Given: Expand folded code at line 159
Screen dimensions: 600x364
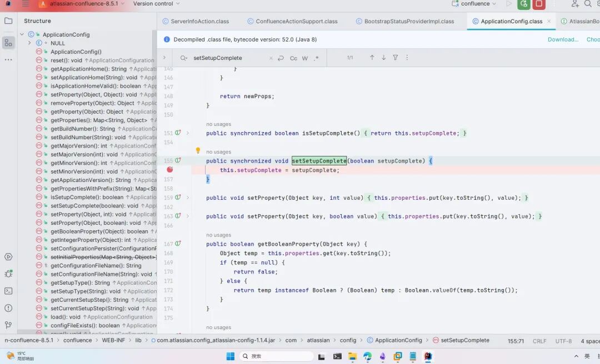Looking at the screenshot, I should [x=188, y=198].
